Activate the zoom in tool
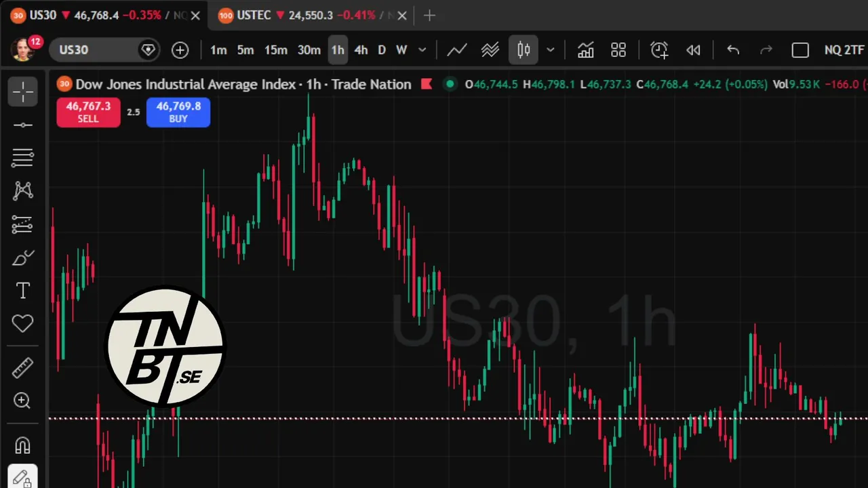The height and width of the screenshot is (488, 868). coord(22,401)
